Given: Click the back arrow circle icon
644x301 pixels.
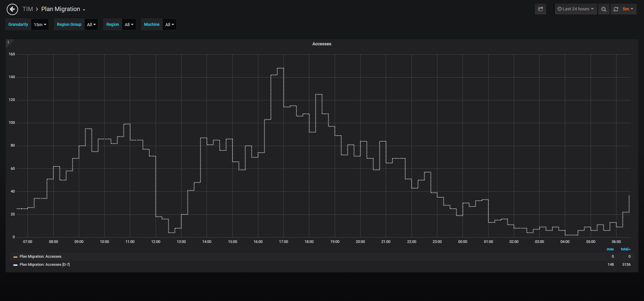Looking at the screenshot, I should [12, 9].
